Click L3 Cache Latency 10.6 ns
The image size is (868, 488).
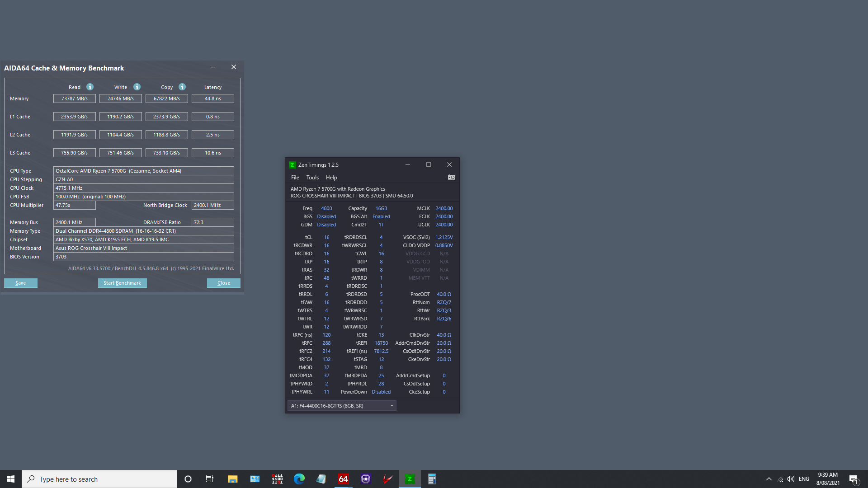pyautogui.click(x=213, y=153)
